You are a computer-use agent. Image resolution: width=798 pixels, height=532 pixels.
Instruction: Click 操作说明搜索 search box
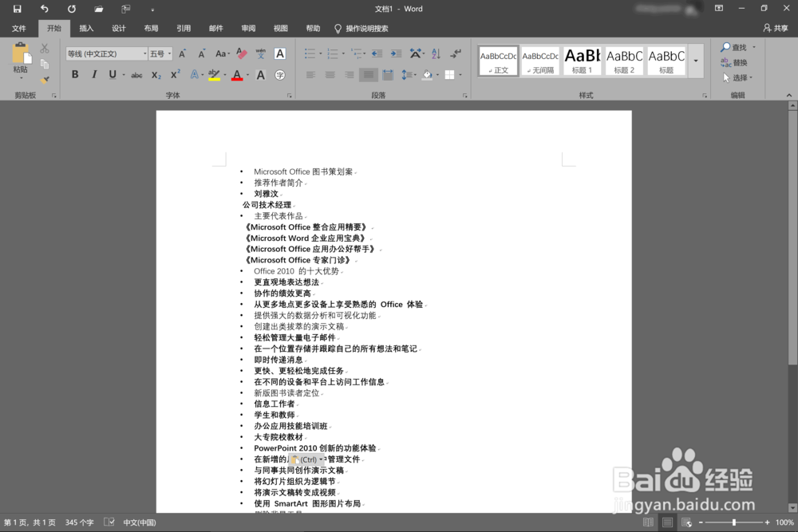click(x=361, y=29)
